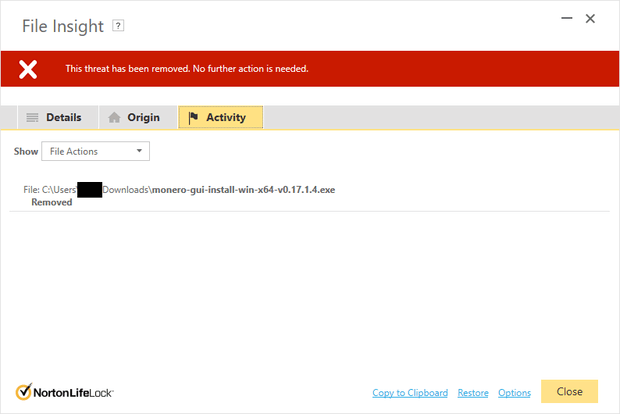Click the NortonLifeLock logo
This screenshot has height=414, width=620.
tap(64, 392)
